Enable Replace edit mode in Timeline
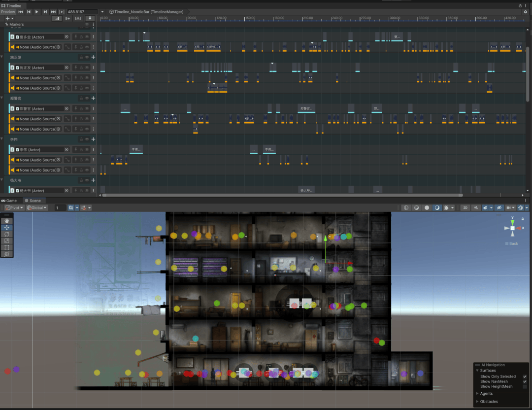Screen dimensions: 532x410 (x=78, y=18)
